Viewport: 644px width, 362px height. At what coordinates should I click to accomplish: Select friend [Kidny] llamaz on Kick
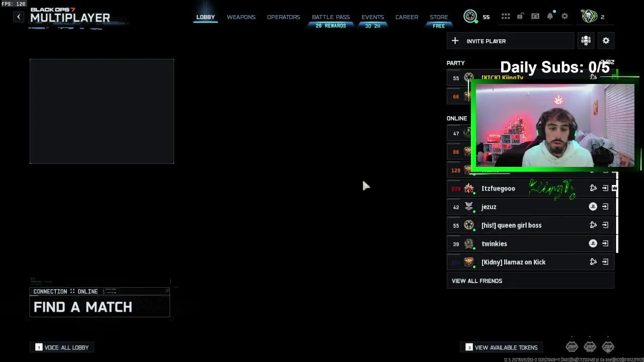tap(530, 262)
